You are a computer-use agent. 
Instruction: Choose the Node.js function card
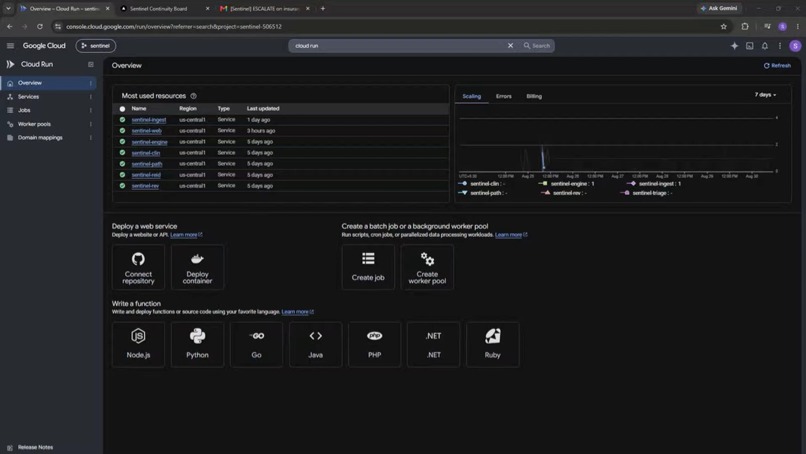[138, 344]
